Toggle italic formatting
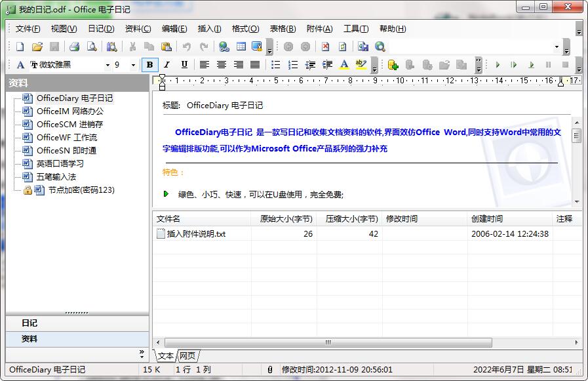Image resolution: width=588 pixels, height=381 pixels. click(x=167, y=65)
